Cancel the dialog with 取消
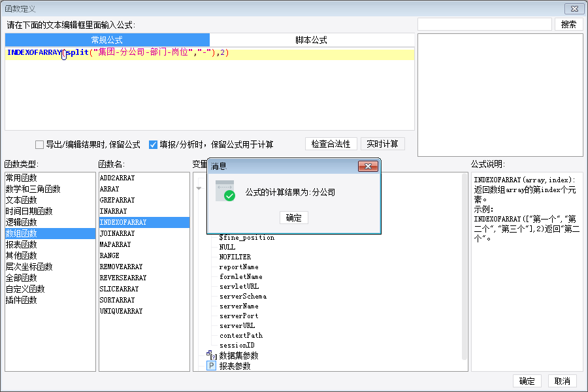The width and height of the screenshot is (588, 392). point(562,381)
